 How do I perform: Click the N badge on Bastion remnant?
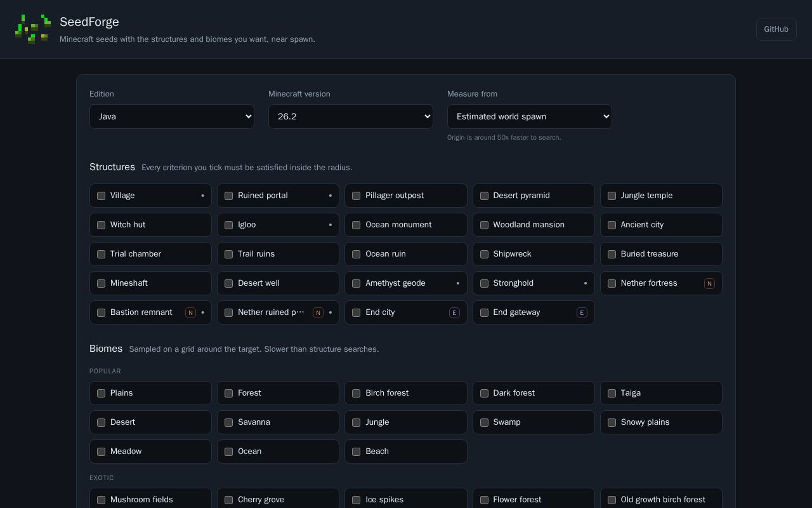(x=190, y=312)
